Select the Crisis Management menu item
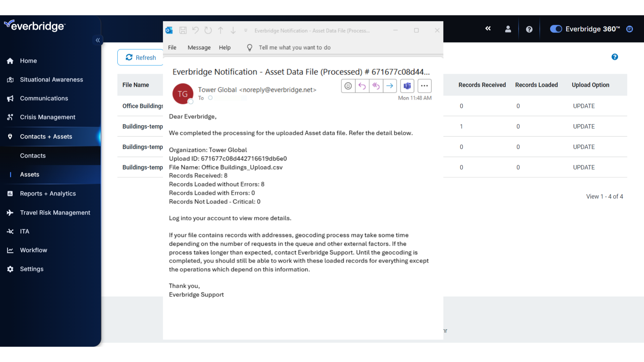This screenshot has height=362, width=644. tap(47, 117)
